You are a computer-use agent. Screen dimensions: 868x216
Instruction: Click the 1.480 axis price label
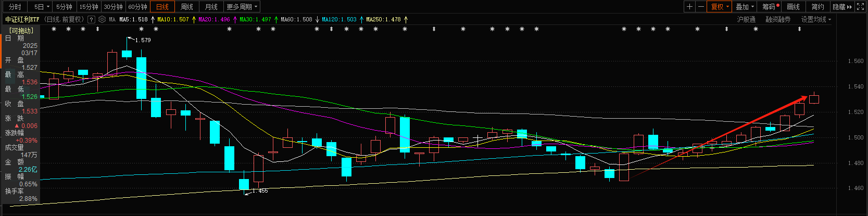tap(856, 163)
